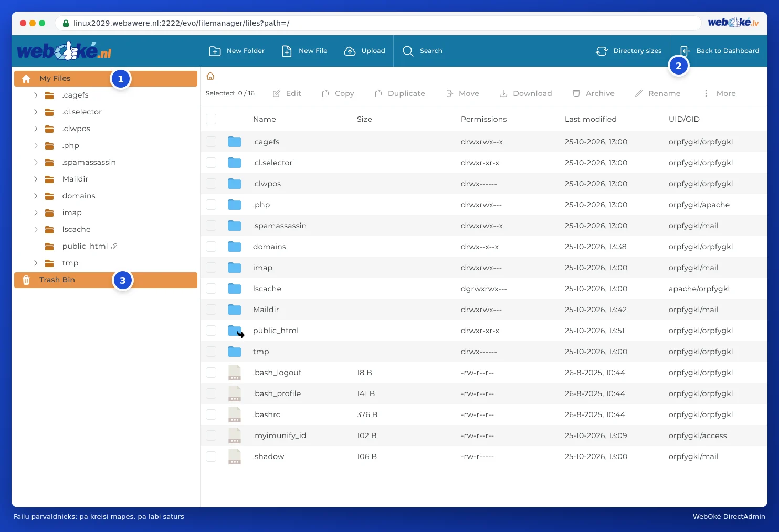
Task: Click the .bashrc file icon
Action: pyautogui.click(x=235, y=414)
